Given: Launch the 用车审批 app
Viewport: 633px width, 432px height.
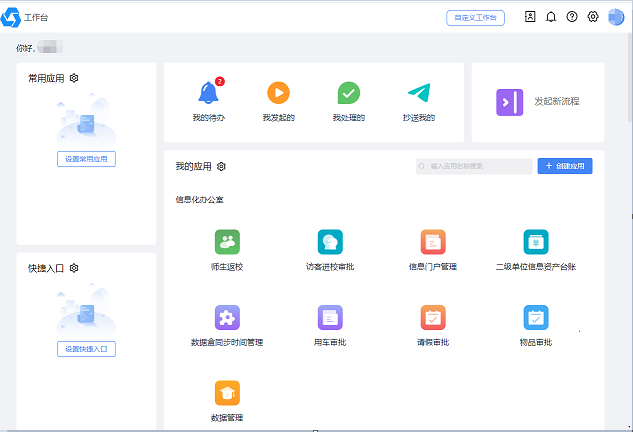Looking at the screenshot, I should (x=330, y=317).
